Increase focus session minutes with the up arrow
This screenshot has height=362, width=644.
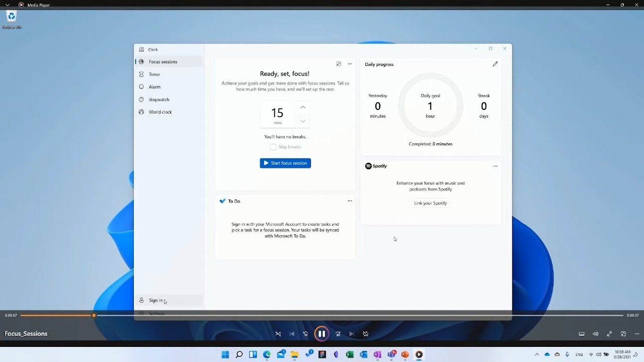tap(303, 107)
